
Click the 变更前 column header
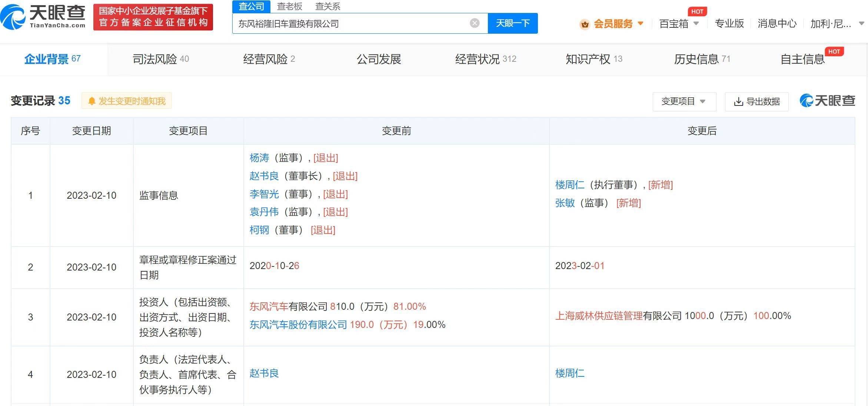[x=396, y=131]
